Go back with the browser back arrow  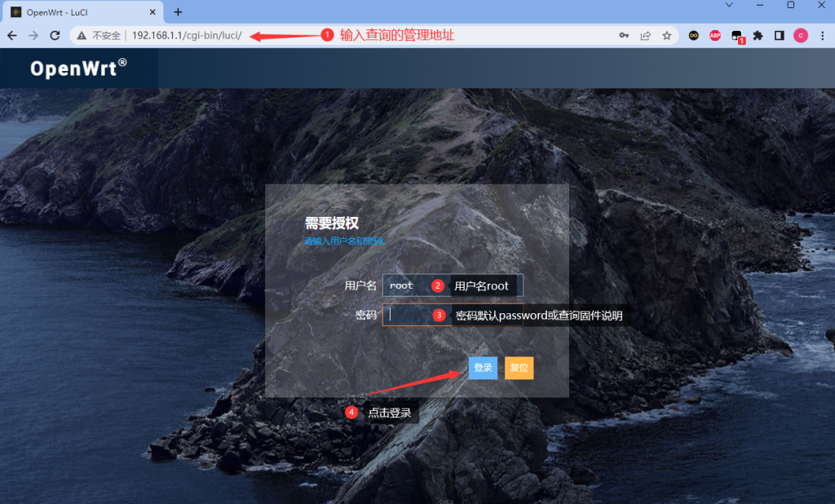pos(12,36)
